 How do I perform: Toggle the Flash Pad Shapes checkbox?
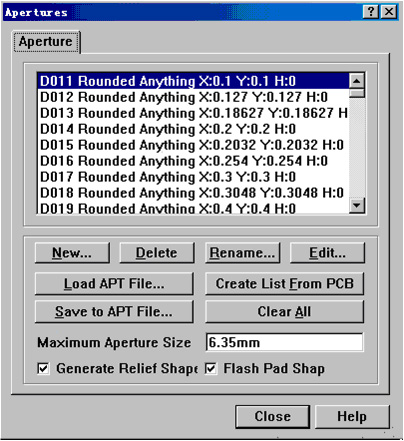point(210,369)
